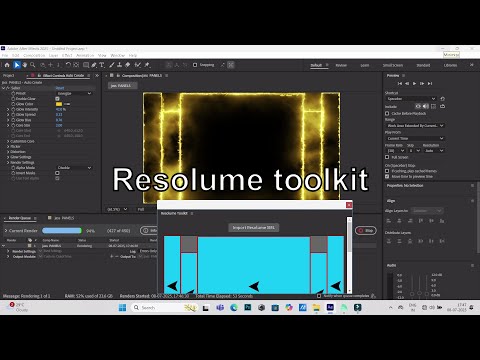Open the preview Shortcut dropdown
The height and width of the screenshot is (360, 480).
[411, 99]
